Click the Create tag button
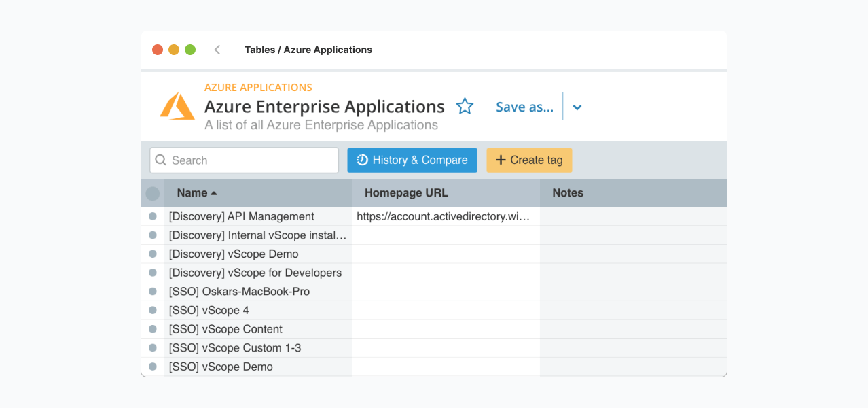 [x=529, y=160]
